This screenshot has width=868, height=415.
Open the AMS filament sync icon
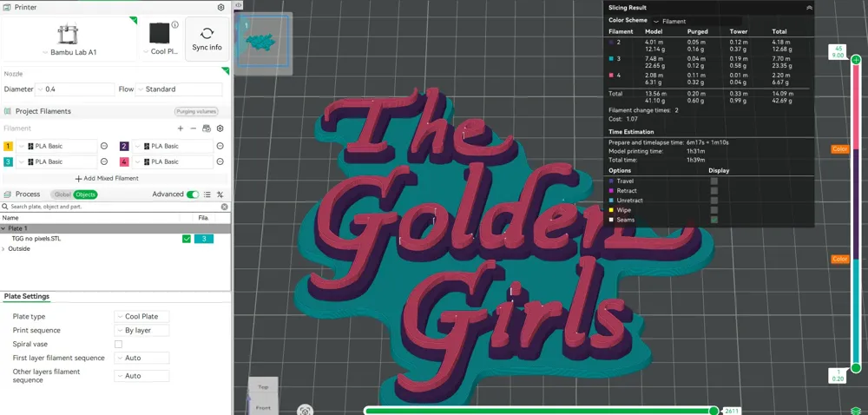tap(207, 128)
